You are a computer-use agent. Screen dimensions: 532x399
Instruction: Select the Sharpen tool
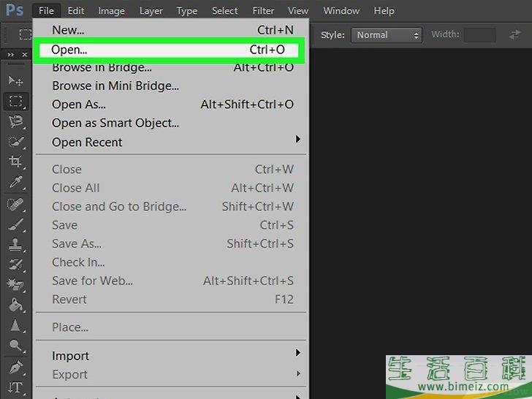click(x=15, y=325)
